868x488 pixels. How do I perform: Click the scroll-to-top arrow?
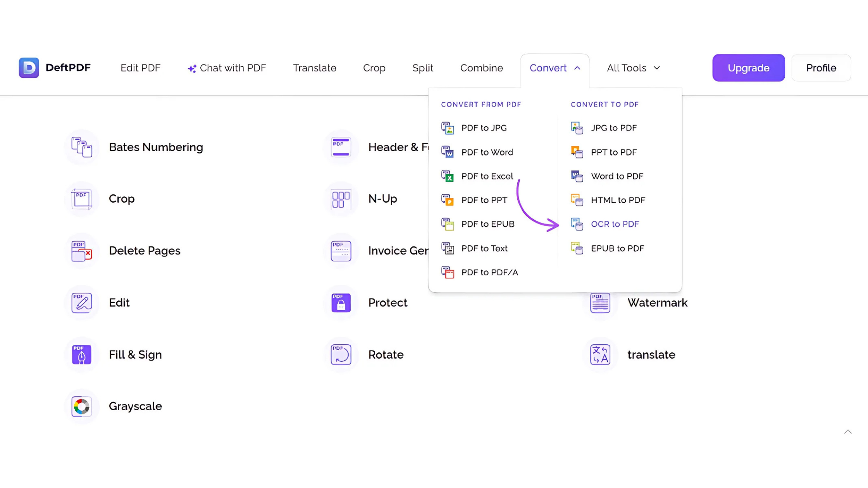tap(848, 432)
